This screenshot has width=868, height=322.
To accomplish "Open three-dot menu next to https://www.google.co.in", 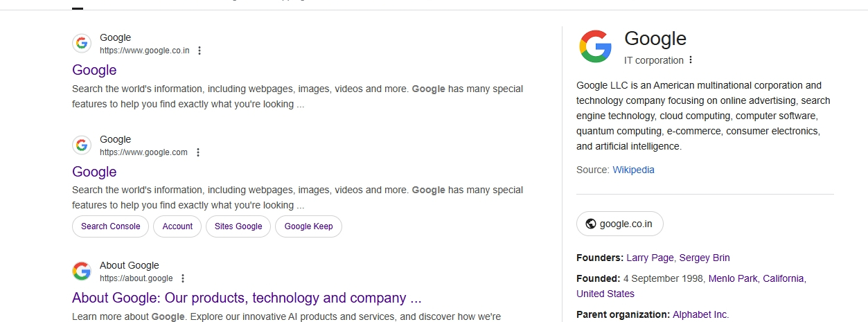I will point(200,51).
